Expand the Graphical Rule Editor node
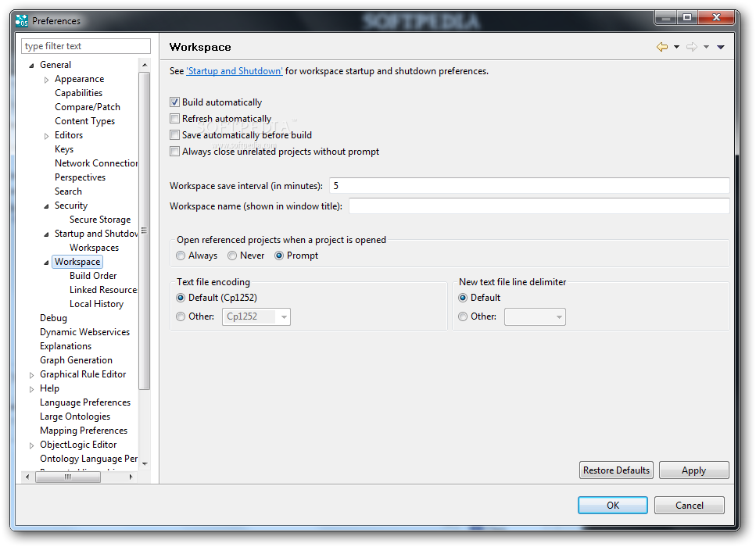The width and height of the screenshot is (756, 547). [31, 375]
